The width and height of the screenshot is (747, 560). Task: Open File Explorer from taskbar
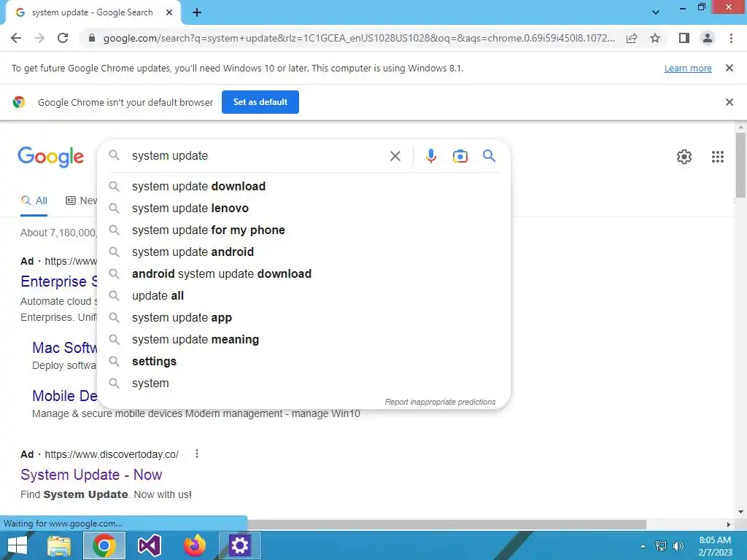(x=60, y=545)
